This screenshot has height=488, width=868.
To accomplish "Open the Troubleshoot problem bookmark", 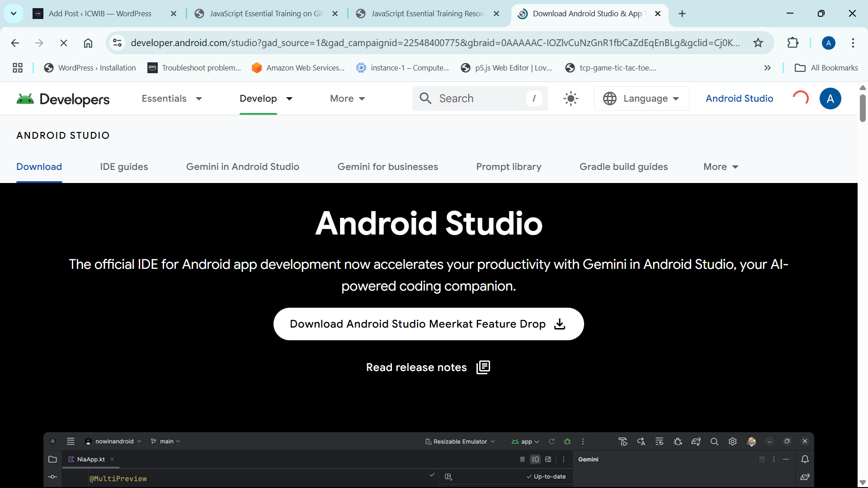I will click(x=194, y=68).
